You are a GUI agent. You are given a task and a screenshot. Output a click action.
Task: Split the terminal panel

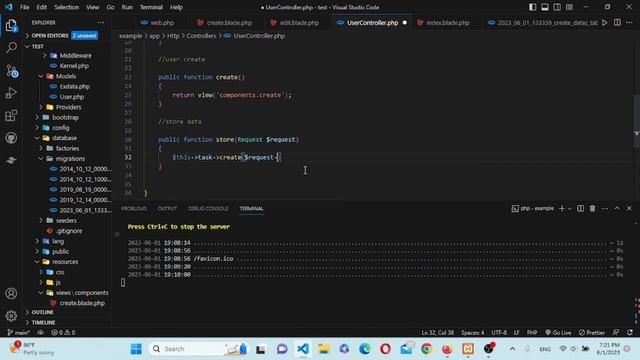(580, 209)
